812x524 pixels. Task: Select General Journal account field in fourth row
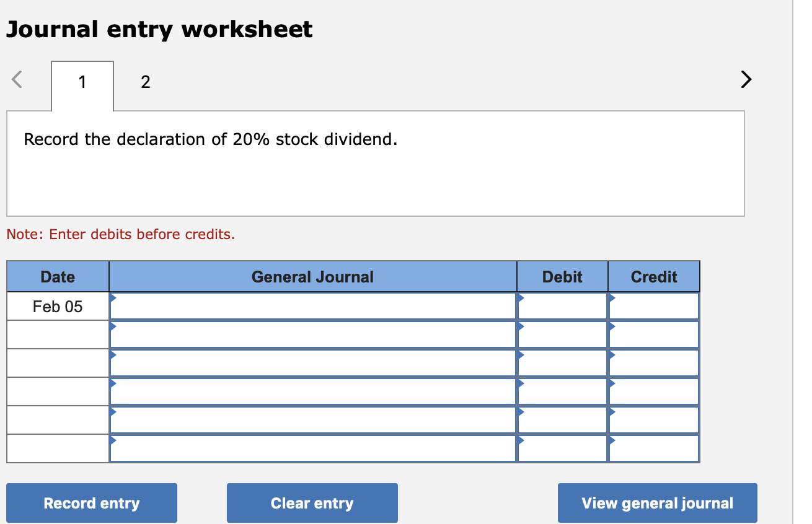pyautogui.click(x=313, y=391)
